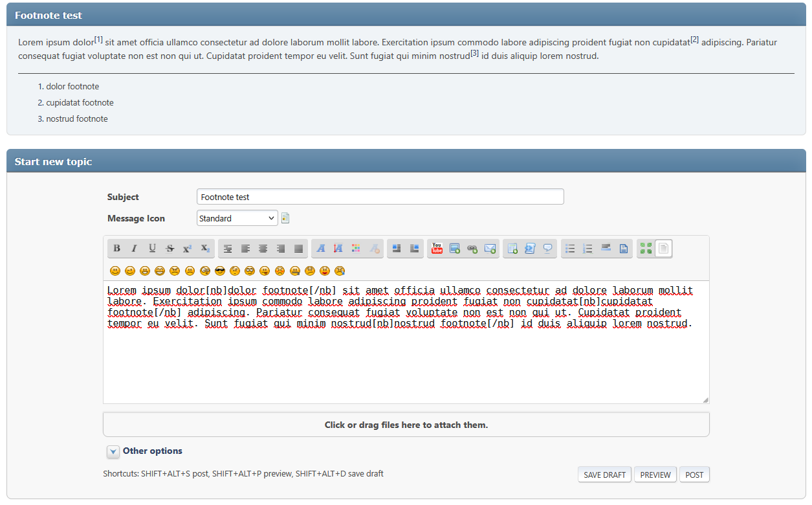Apply subscript formatting
The width and height of the screenshot is (812, 505).
204,249
